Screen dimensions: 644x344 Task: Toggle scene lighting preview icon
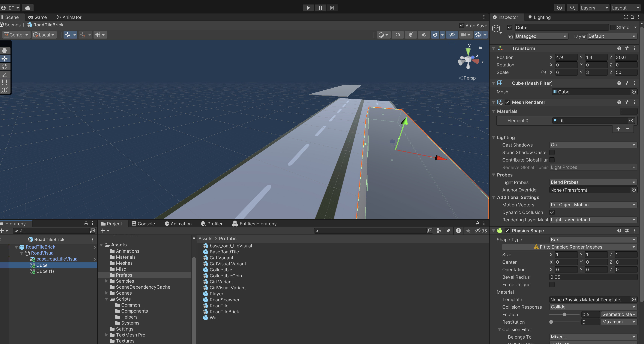click(x=411, y=35)
